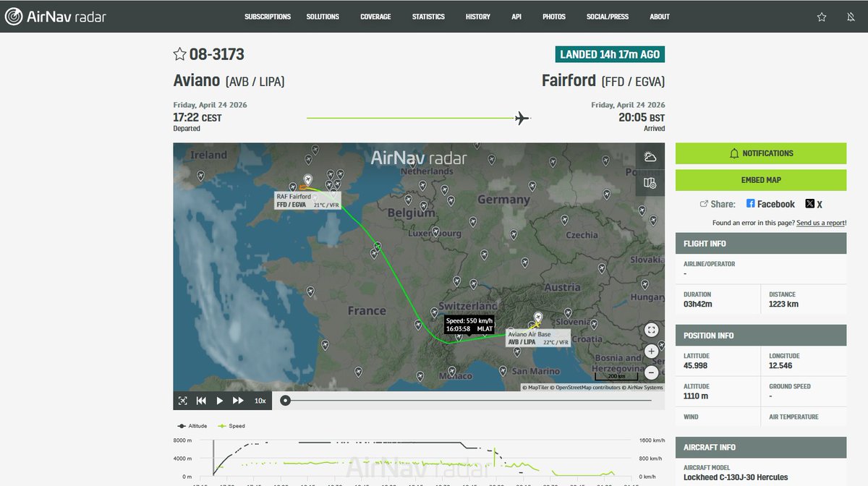Click the fit-route icon in playback bar

(182, 401)
